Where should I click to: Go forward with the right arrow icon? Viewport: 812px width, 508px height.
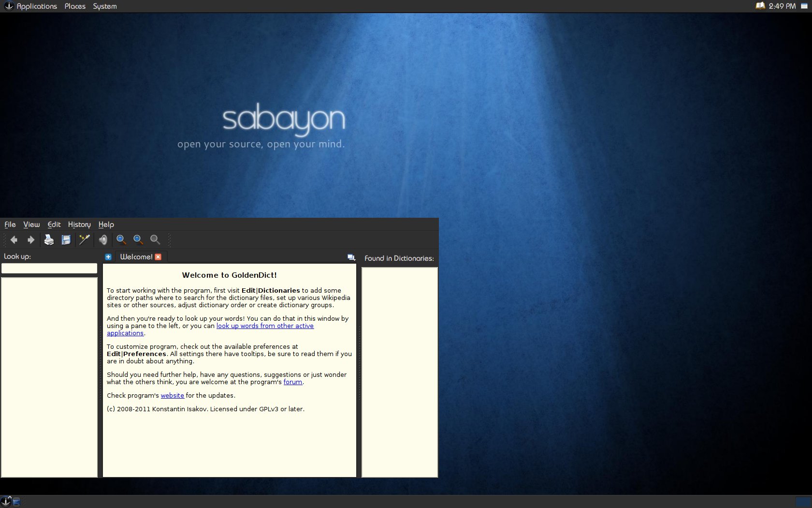pyautogui.click(x=30, y=240)
